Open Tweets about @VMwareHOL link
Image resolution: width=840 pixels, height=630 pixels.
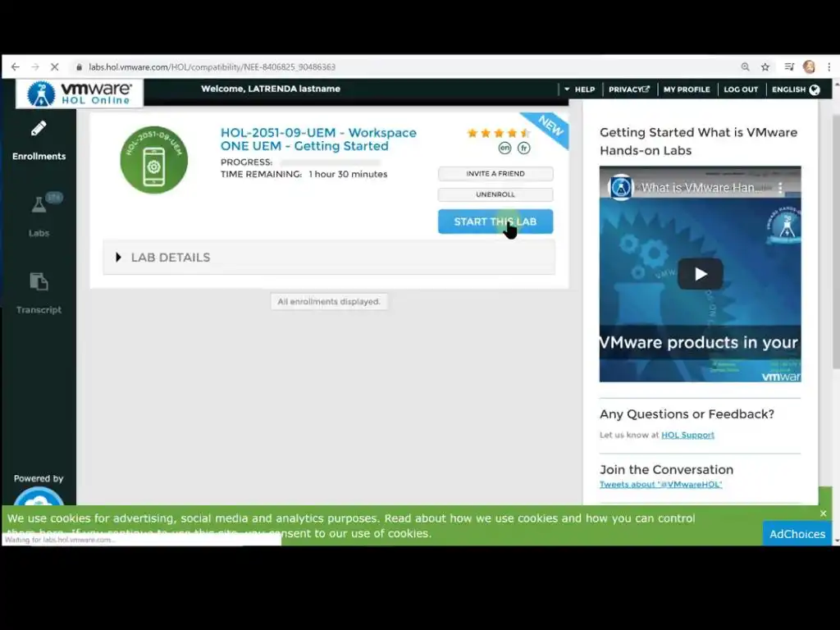click(x=660, y=484)
